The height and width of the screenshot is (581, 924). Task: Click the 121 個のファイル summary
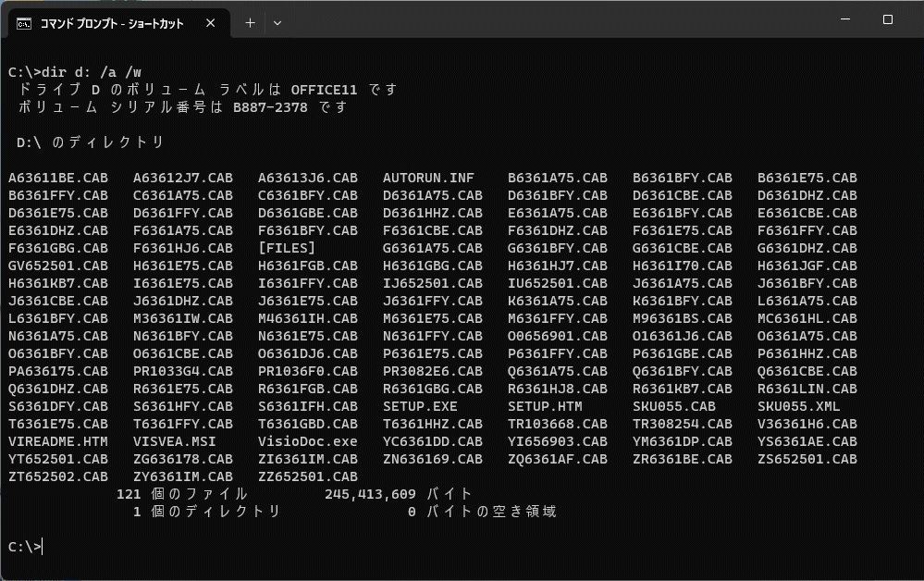(181, 494)
